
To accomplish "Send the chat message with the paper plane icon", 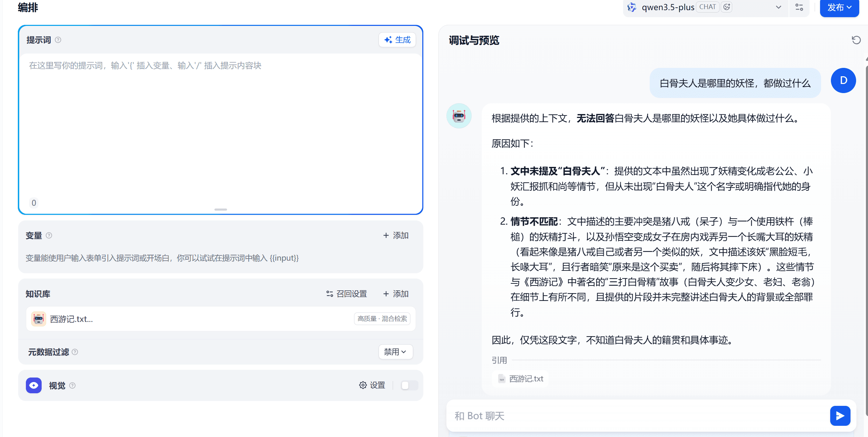I will (840, 416).
